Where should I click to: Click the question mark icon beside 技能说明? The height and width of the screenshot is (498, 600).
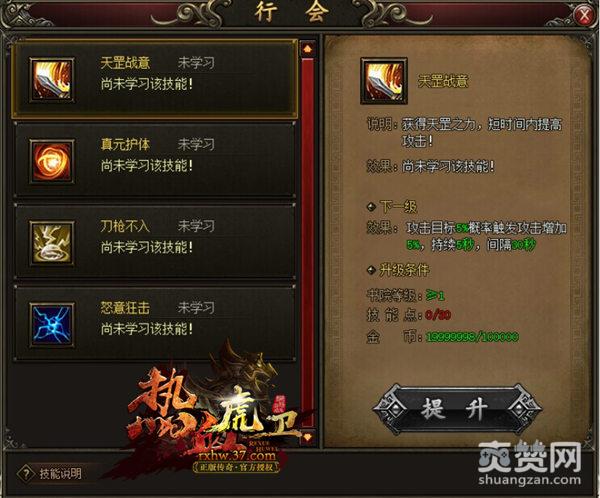click(x=26, y=474)
